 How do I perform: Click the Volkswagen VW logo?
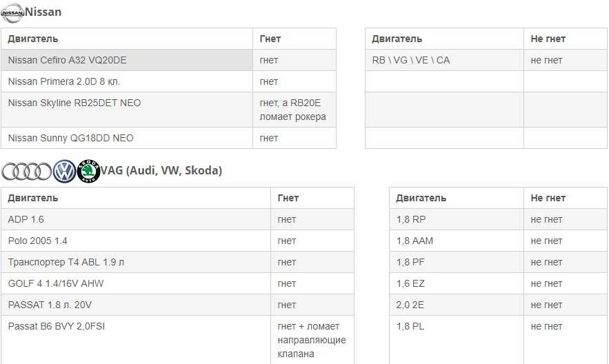pos(64,171)
